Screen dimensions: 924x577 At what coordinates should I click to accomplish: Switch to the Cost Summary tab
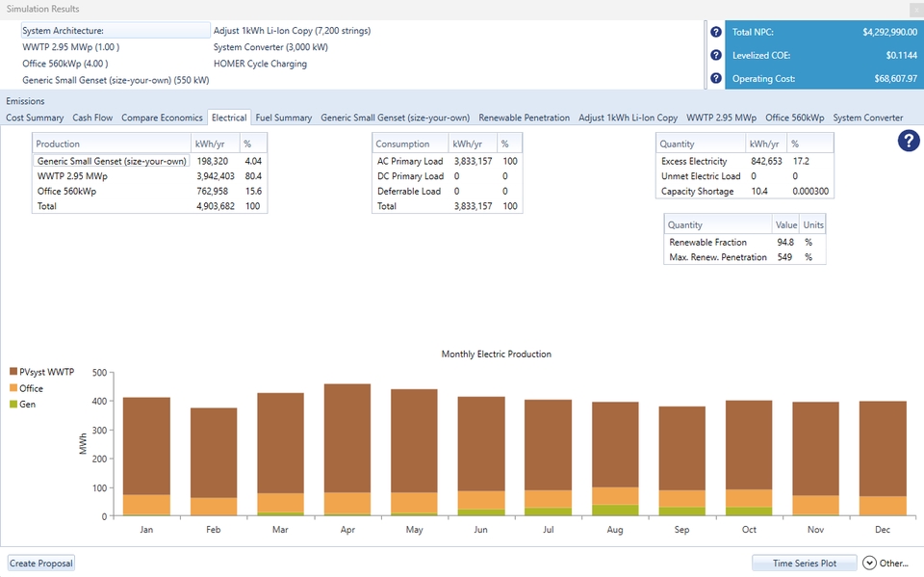coord(35,118)
